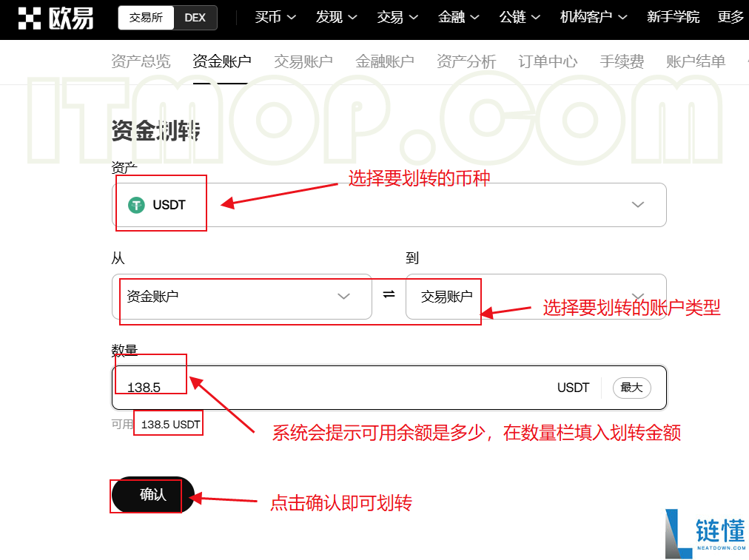Click available balance 138.5 USDT text

click(x=170, y=425)
